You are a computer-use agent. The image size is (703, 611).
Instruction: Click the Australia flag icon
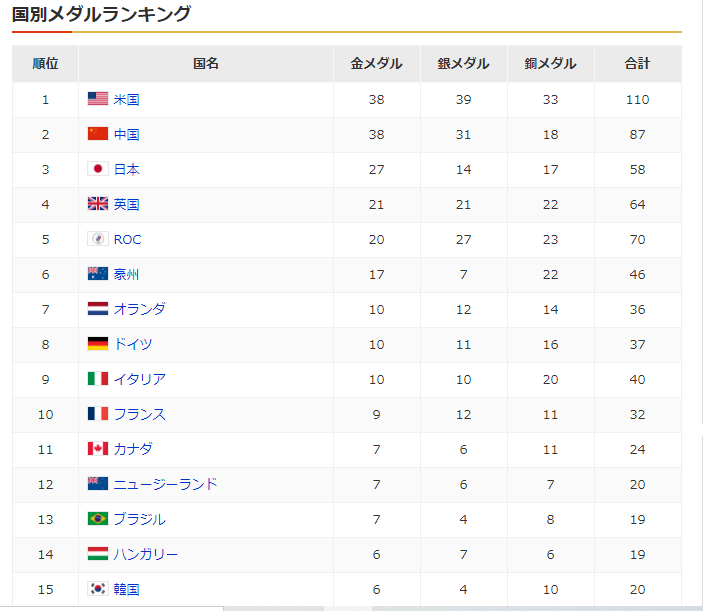97,274
